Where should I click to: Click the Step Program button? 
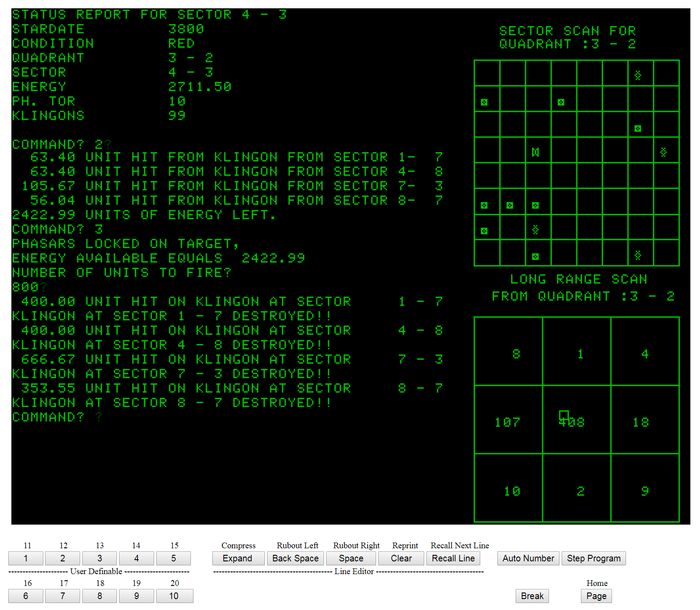594,558
